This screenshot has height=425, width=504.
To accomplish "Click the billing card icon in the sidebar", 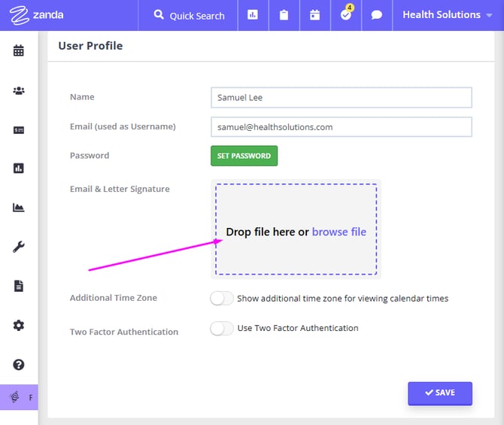I will click(19, 129).
